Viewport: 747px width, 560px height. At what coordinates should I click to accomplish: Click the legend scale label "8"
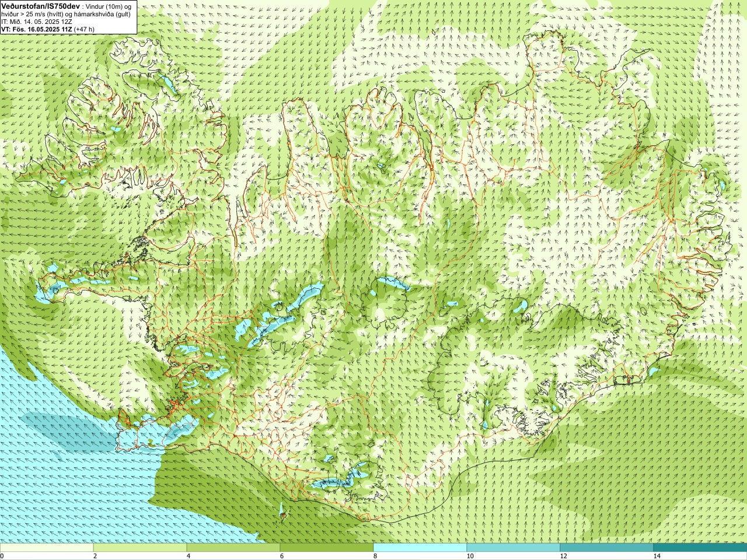(375, 556)
